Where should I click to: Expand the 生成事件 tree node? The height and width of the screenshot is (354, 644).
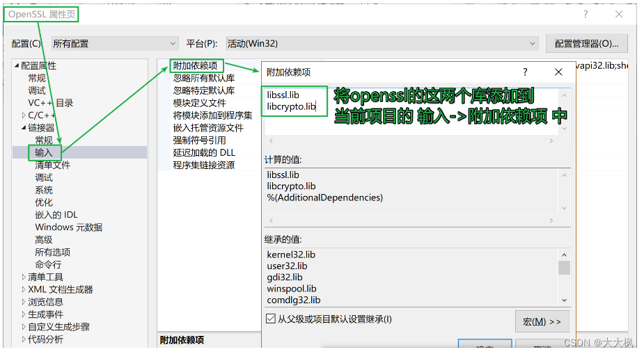pyautogui.click(x=24, y=314)
